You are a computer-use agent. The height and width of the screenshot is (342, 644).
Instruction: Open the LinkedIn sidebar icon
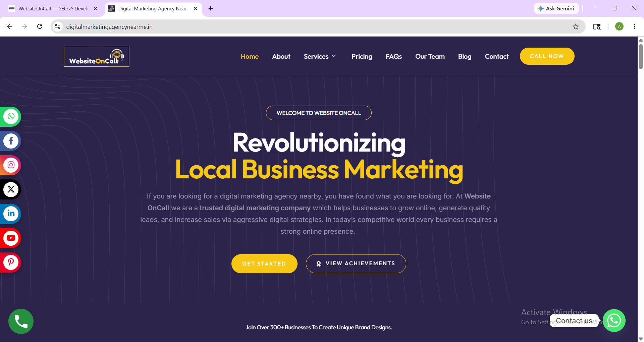point(11,214)
